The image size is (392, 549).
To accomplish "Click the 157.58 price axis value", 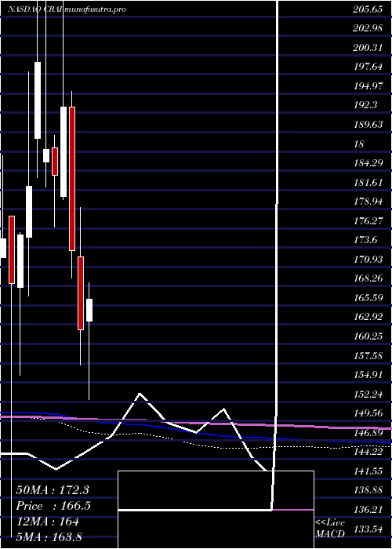I will [x=367, y=356].
